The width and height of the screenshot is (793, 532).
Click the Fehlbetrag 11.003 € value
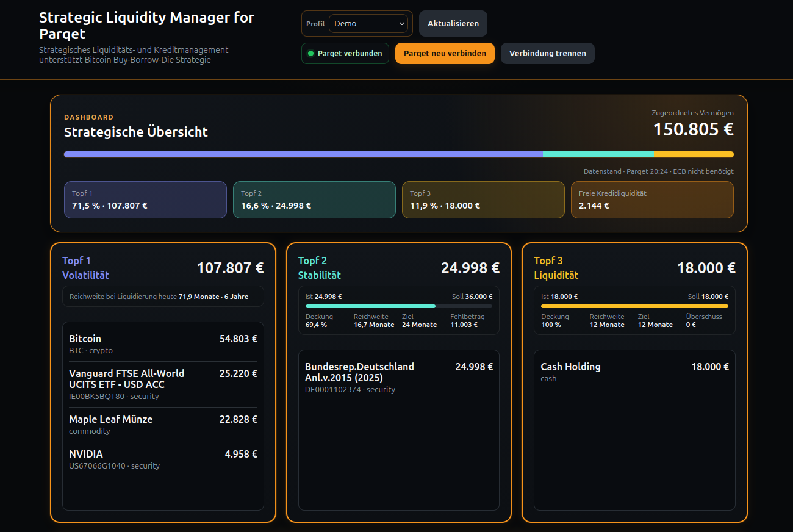click(x=464, y=325)
